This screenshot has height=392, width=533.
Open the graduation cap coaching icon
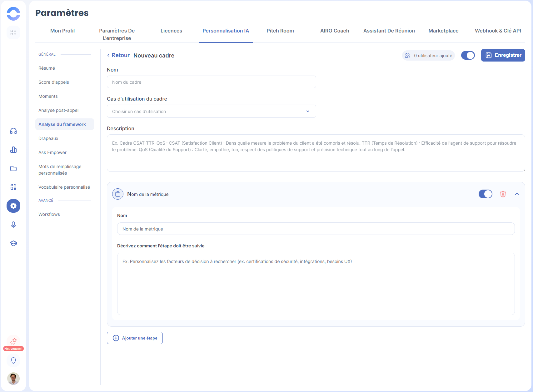click(x=13, y=243)
